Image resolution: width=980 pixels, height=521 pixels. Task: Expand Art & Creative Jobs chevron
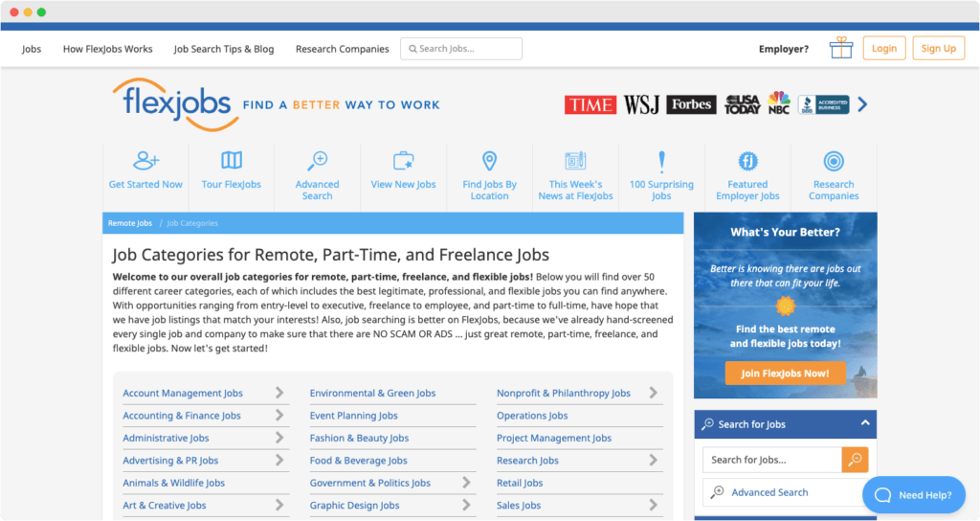pyautogui.click(x=279, y=505)
